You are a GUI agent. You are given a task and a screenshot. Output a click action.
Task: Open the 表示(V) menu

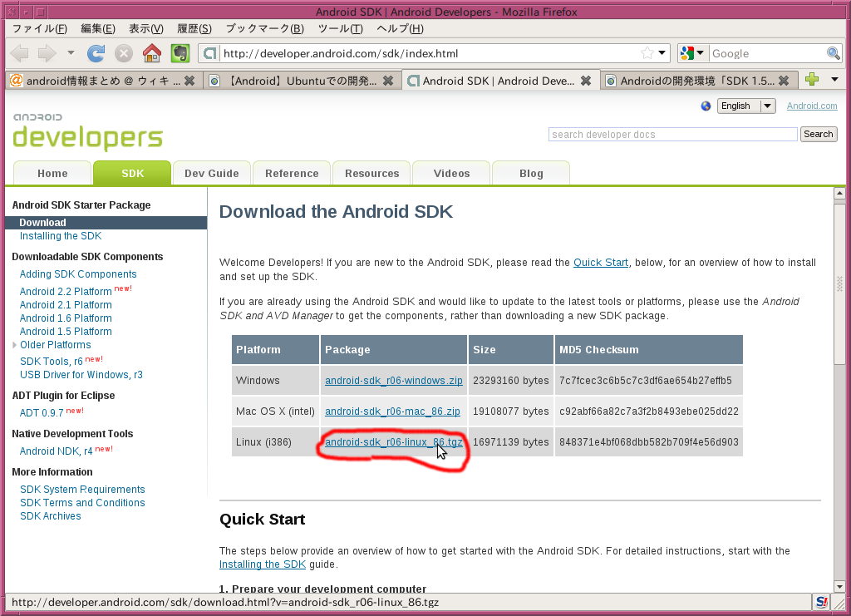[x=146, y=29]
